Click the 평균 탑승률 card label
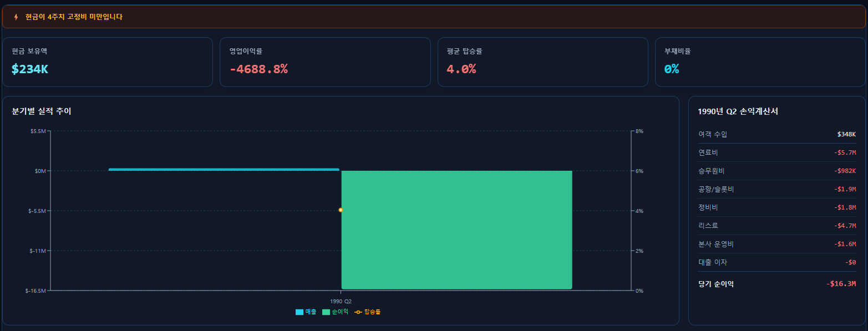This screenshot has height=331, width=868. (465, 51)
